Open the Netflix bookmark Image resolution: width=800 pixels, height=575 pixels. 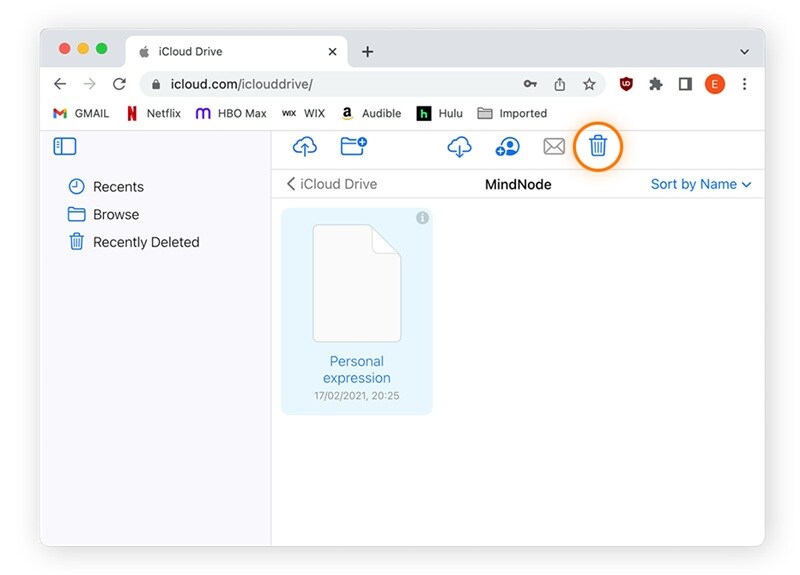(154, 113)
